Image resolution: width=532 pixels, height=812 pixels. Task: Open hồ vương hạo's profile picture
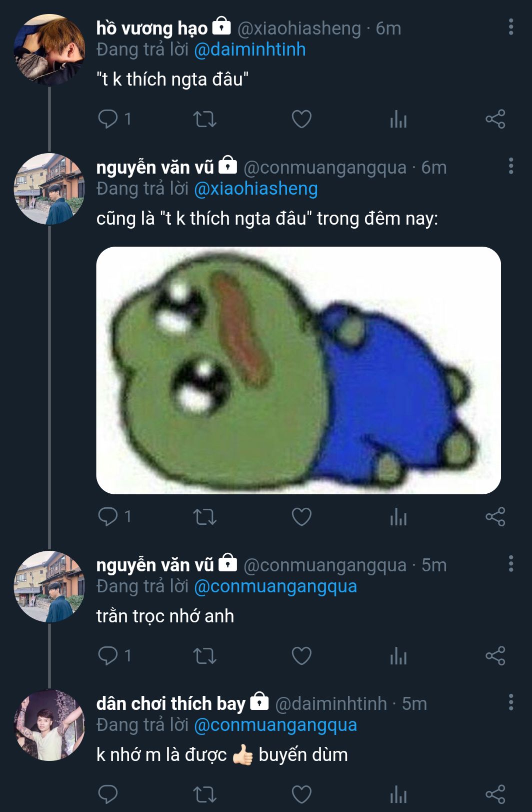coord(49,49)
